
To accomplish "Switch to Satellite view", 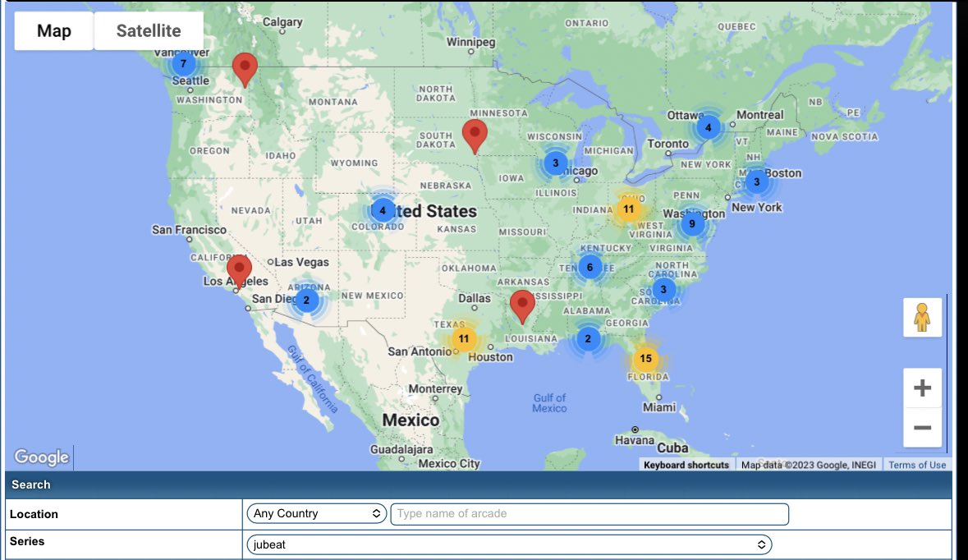I will pos(149,31).
